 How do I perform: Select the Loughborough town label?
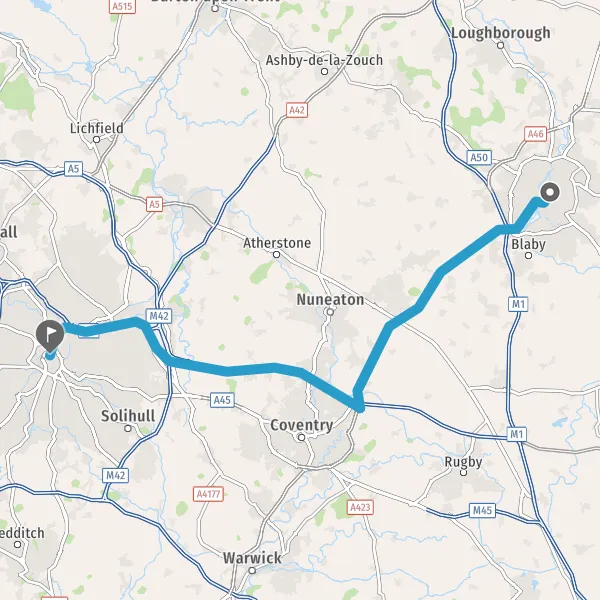[x=501, y=33]
